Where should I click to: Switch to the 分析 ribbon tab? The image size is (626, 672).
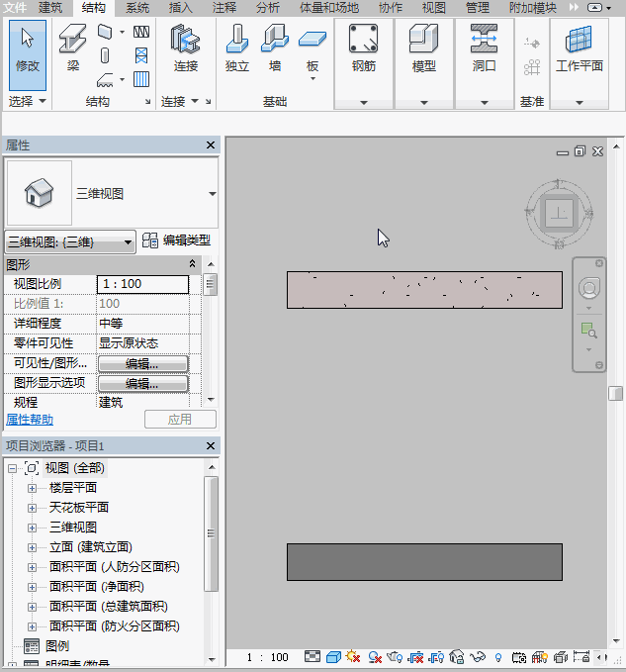click(268, 7)
